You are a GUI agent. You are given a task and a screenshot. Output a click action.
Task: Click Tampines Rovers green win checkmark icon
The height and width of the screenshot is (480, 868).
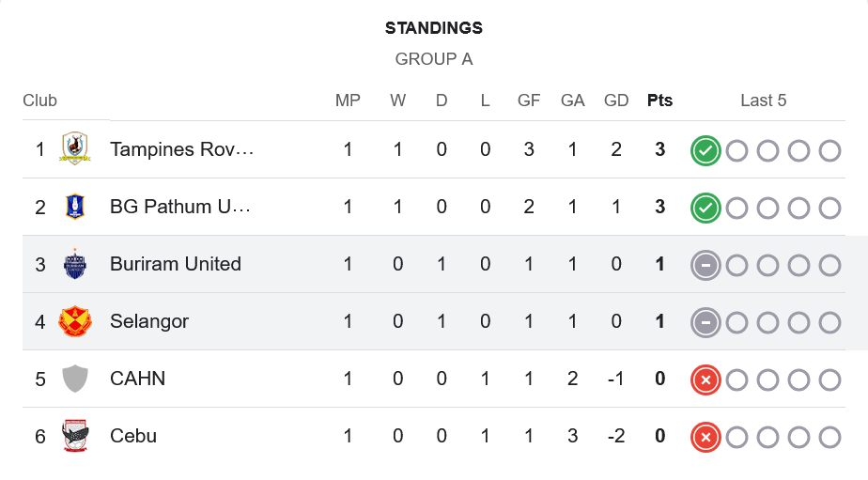coord(705,150)
